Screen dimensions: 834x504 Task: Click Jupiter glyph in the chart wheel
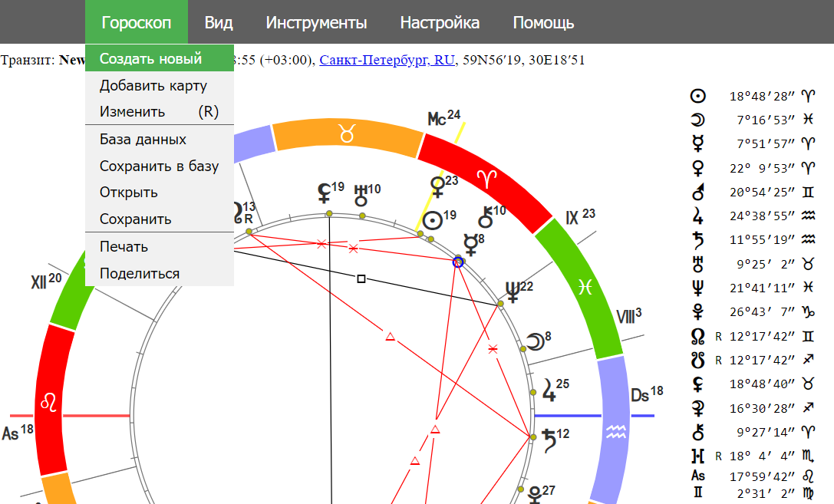(549, 390)
